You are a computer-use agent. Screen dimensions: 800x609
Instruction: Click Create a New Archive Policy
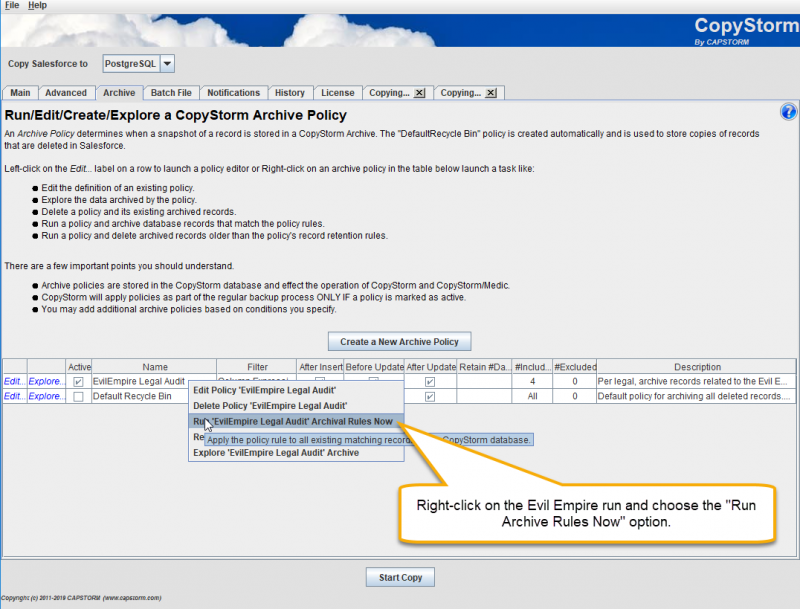399,341
